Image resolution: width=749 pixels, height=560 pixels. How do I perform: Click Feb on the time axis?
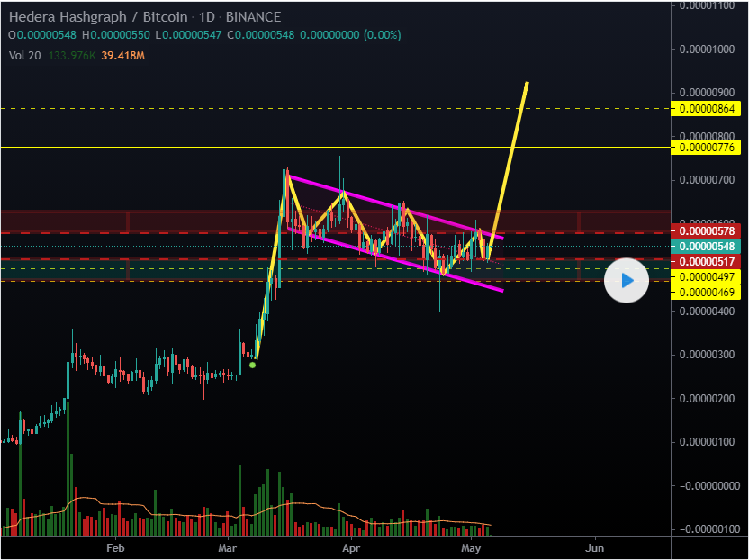[114, 546]
